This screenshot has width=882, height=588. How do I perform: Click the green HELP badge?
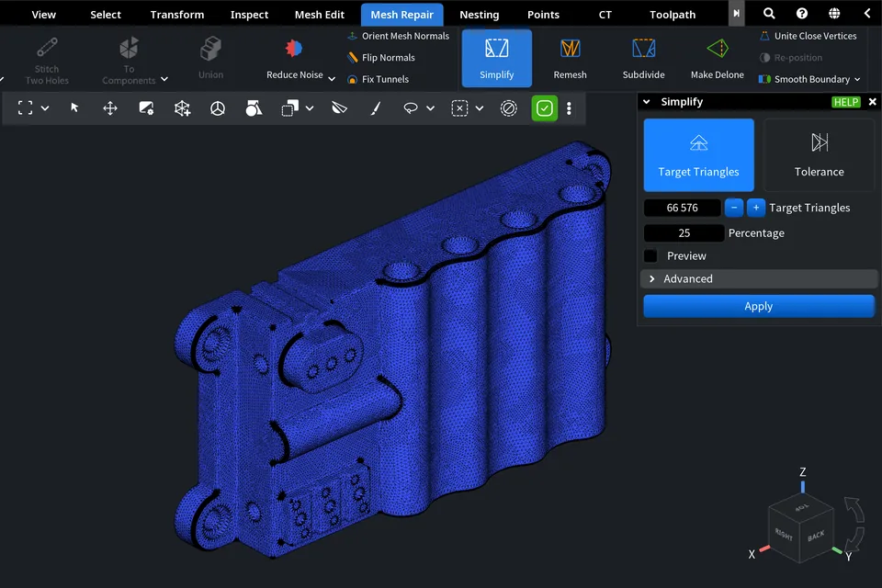[846, 102]
